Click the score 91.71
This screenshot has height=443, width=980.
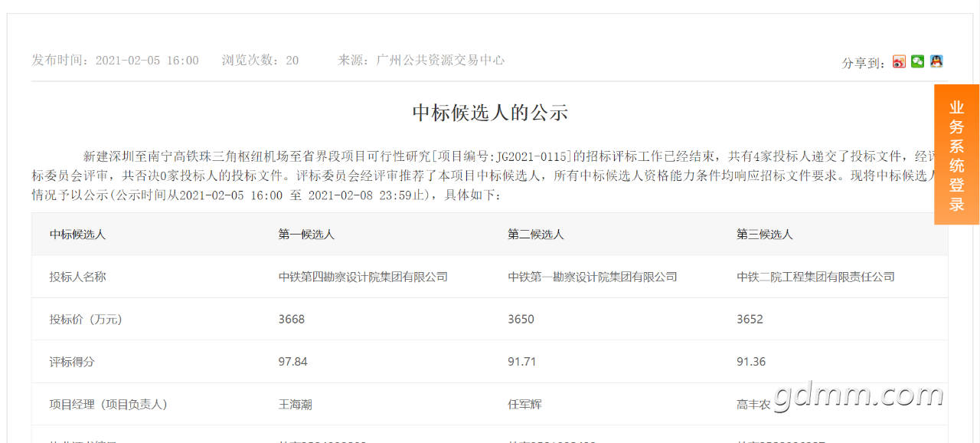[x=522, y=362]
